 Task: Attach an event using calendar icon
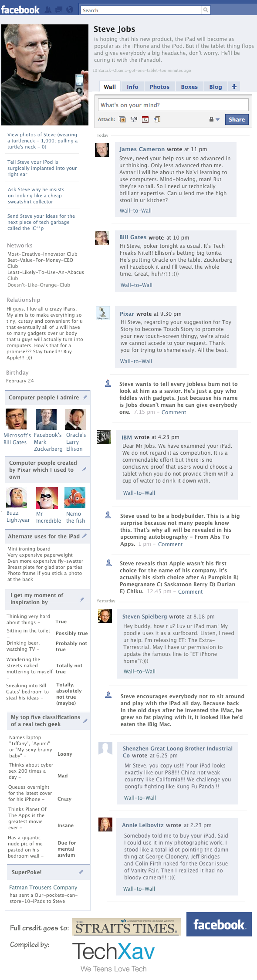tap(145, 119)
